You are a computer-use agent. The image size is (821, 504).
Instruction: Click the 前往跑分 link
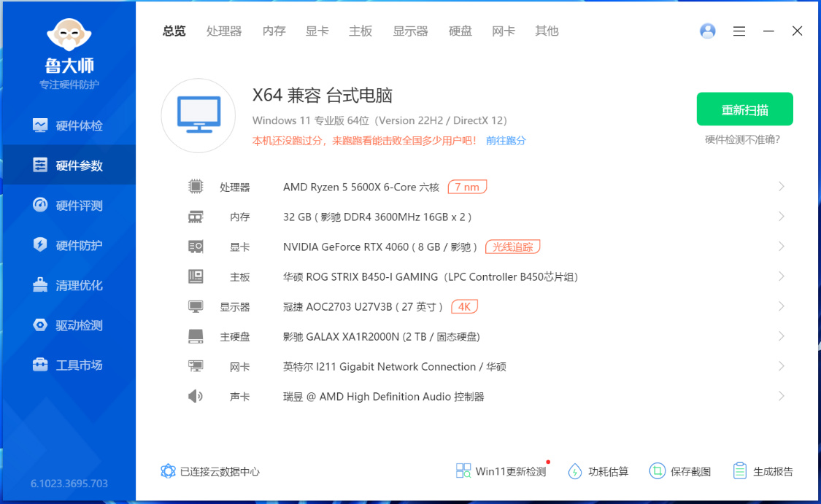pos(506,140)
